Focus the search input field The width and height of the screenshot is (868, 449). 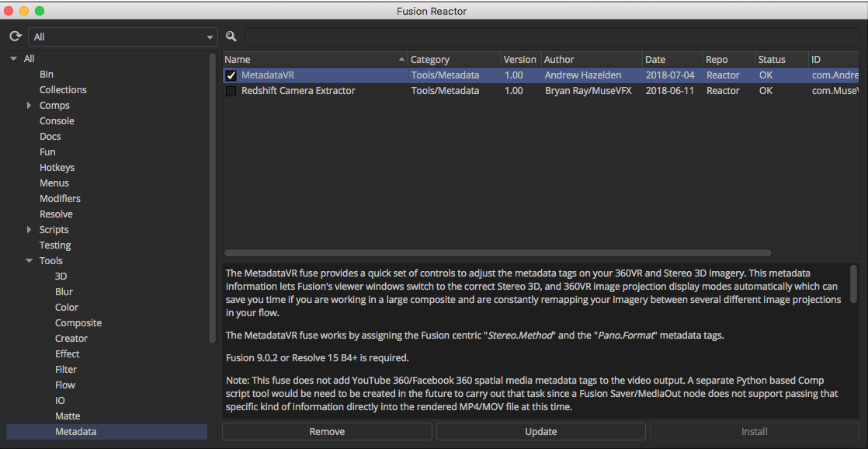pos(552,37)
